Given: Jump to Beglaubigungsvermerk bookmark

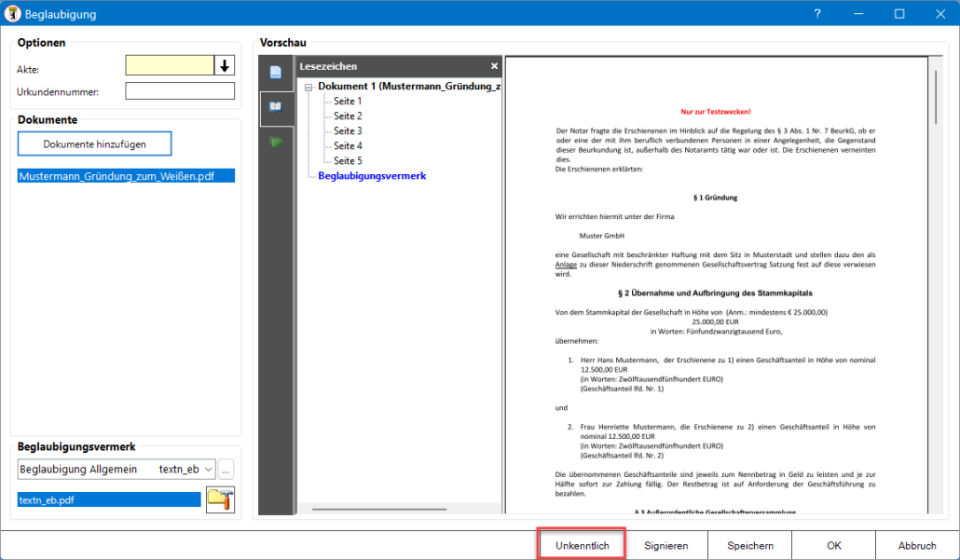Looking at the screenshot, I should pos(372,176).
